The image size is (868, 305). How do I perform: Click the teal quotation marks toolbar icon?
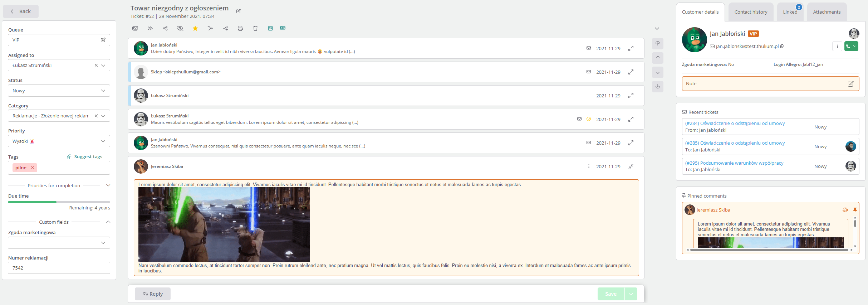point(270,28)
